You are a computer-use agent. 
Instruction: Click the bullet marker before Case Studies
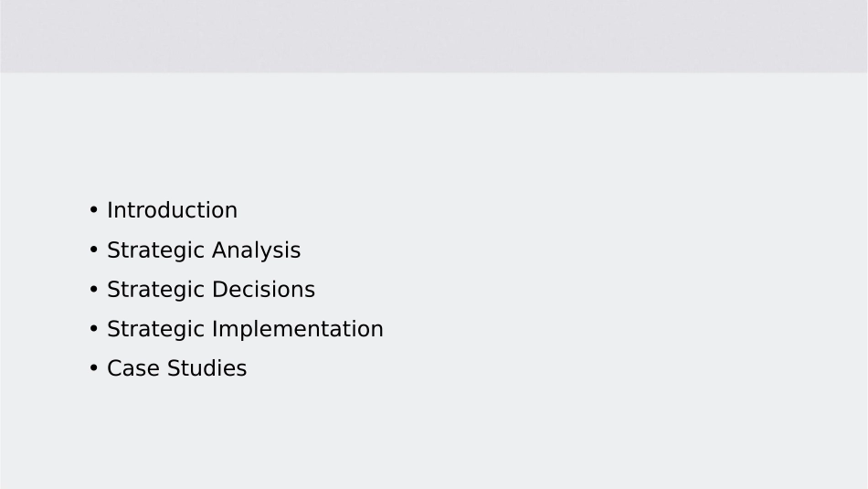coord(93,369)
